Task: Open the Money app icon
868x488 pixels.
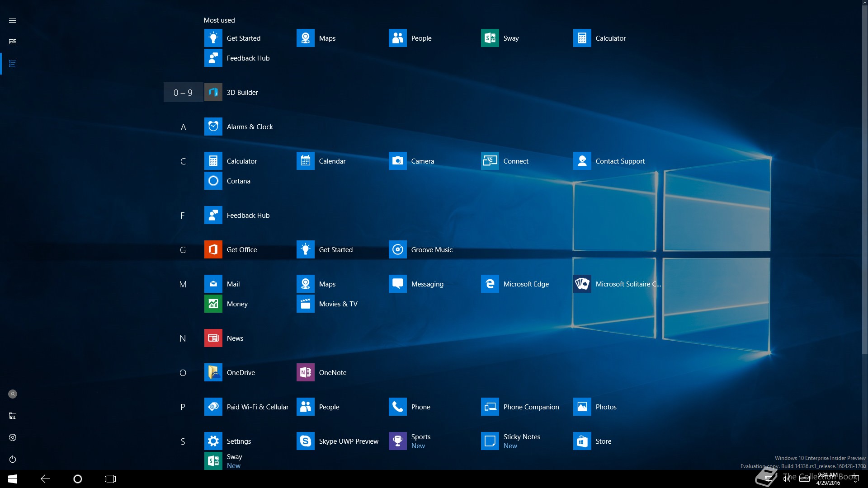Action: (213, 304)
